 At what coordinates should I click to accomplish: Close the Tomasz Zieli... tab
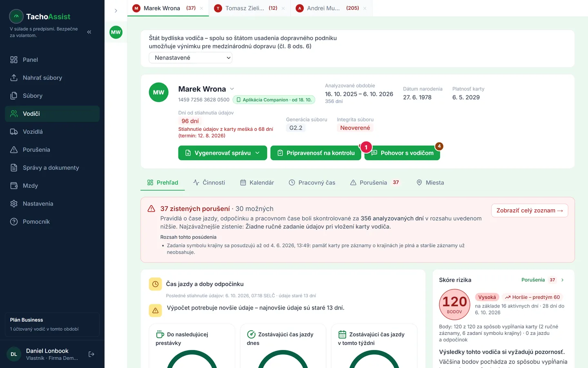pos(283,8)
